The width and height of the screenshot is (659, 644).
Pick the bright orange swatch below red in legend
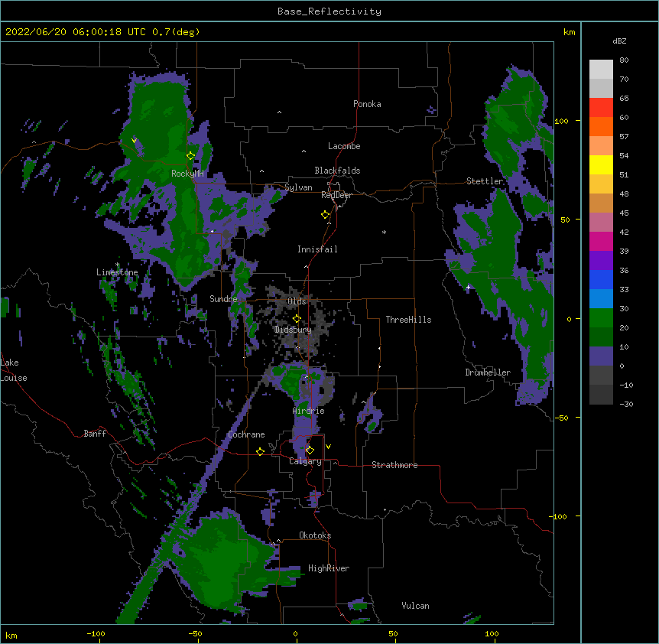[601, 126]
